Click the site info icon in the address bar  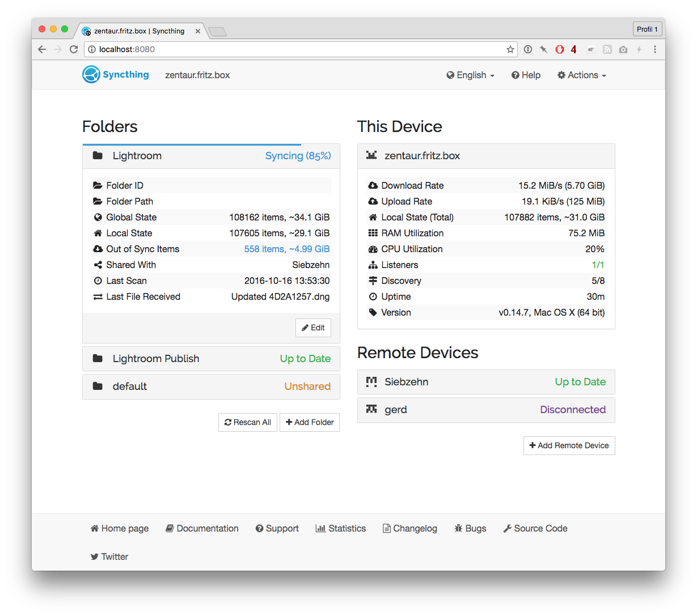point(92,49)
